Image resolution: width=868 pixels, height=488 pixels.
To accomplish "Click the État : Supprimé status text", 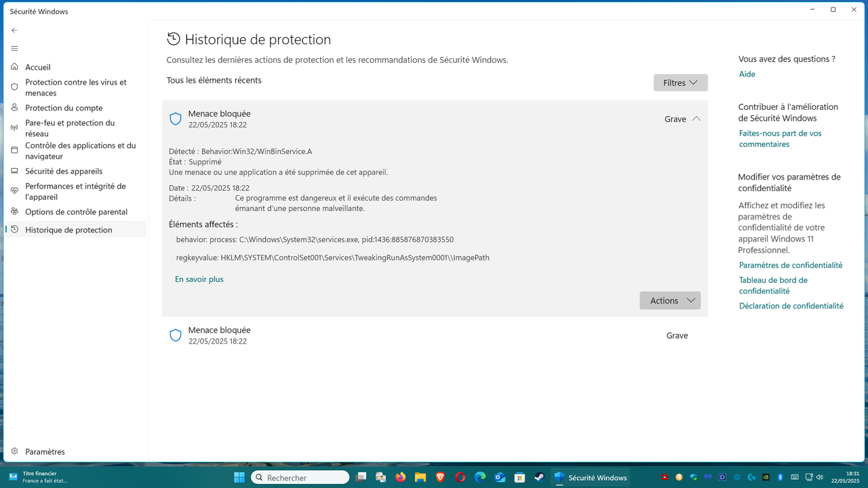I will pyautogui.click(x=195, y=162).
